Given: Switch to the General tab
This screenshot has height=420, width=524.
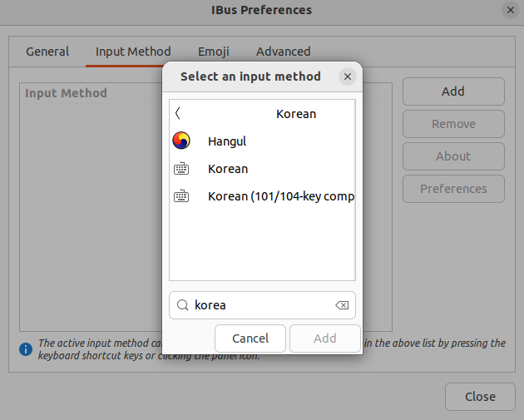Looking at the screenshot, I should pyautogui.click(x=47, y=52).
